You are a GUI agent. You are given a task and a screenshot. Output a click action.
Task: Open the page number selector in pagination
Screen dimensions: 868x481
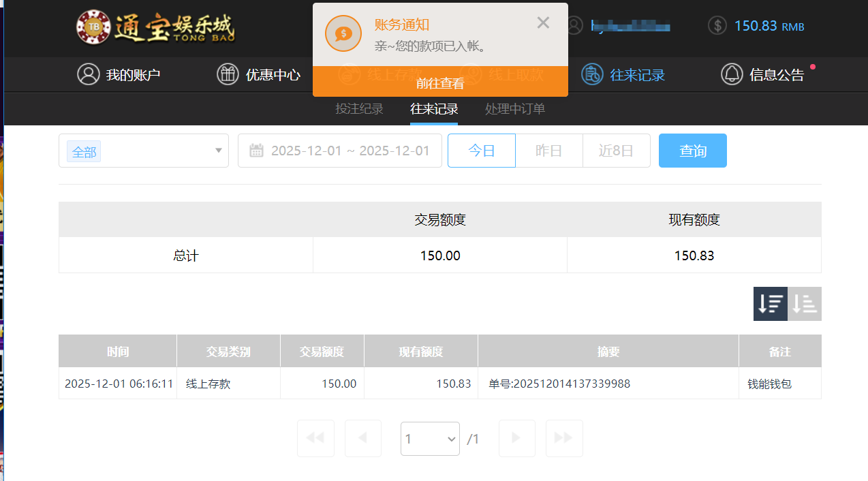pos(430,438)
